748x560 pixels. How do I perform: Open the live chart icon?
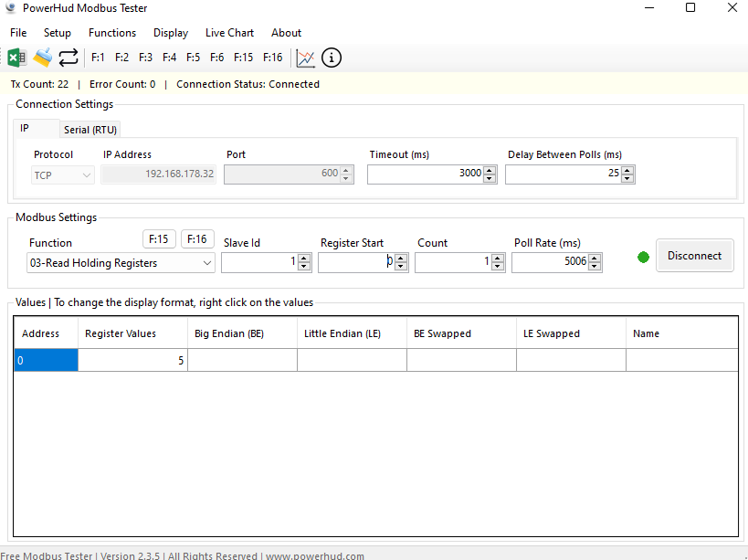pyautogui.click(x=305, y=58)
